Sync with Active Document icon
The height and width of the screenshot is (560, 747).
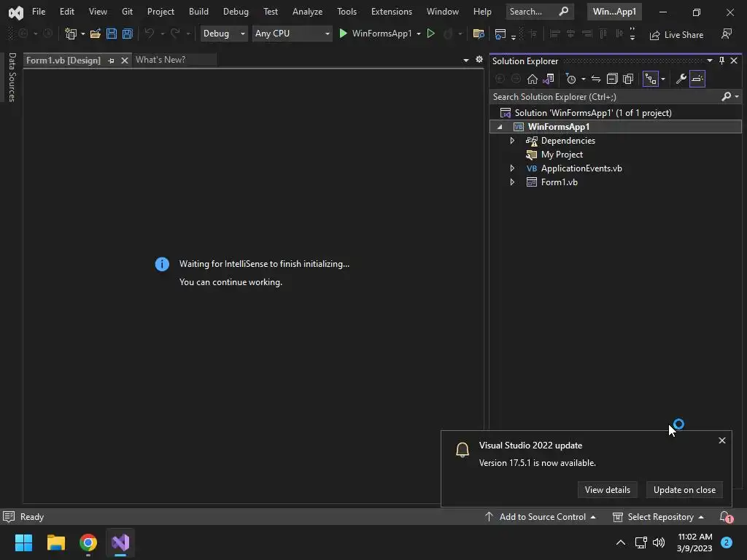(x=596, y=79)
